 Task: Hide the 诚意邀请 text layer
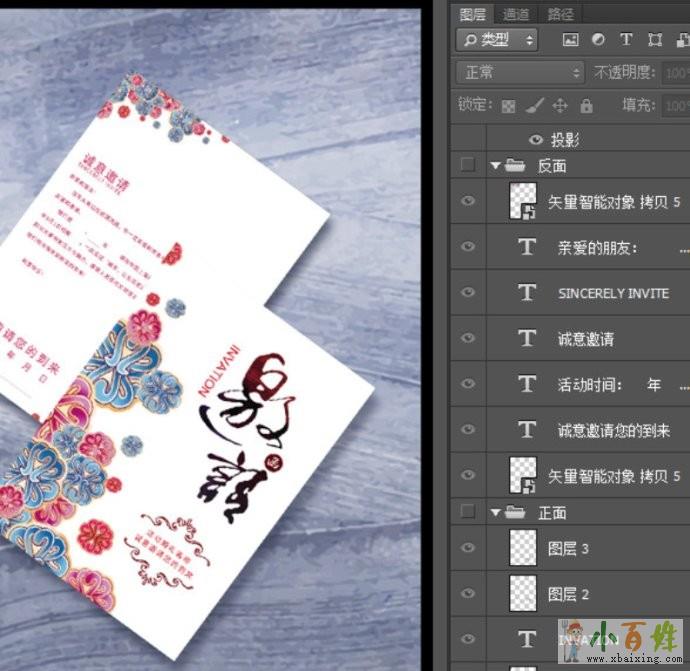pos(467,339)
